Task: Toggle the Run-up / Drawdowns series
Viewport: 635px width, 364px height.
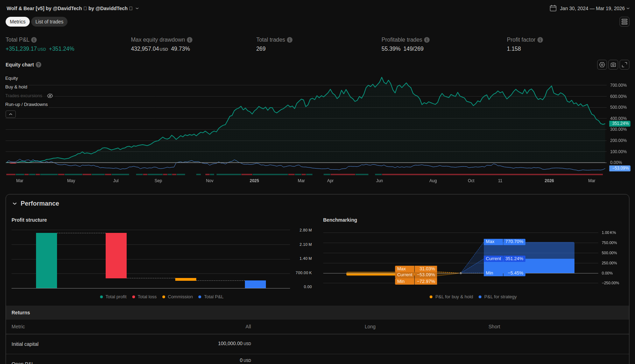Action: [x=26, y=105]
